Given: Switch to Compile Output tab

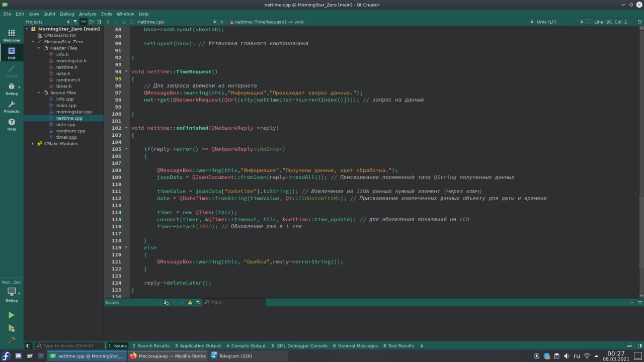Looking at the screenshot, I should 246,346.
